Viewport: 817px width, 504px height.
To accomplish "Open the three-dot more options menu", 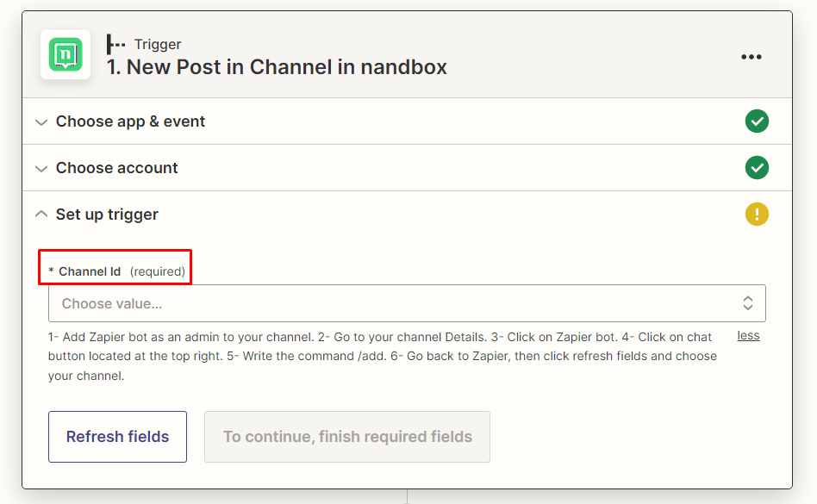I will coord(751,57).
